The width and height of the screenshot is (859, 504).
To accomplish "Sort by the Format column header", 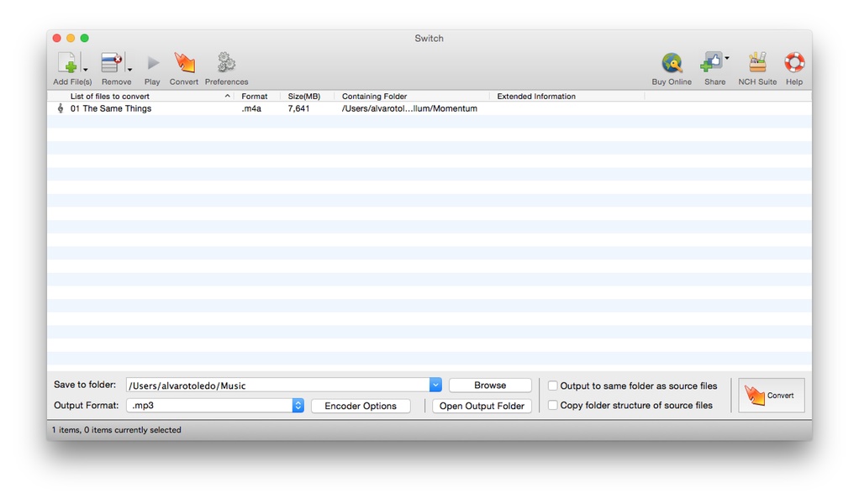I will 254,97.
